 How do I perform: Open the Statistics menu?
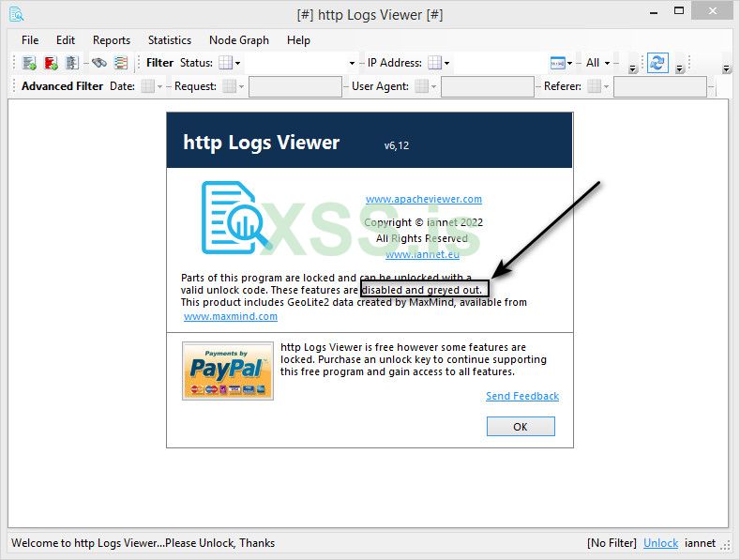170,40
